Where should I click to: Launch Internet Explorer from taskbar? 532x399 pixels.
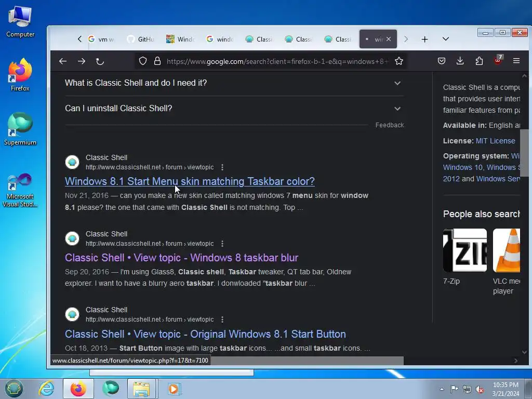click(x=46, y=389)
